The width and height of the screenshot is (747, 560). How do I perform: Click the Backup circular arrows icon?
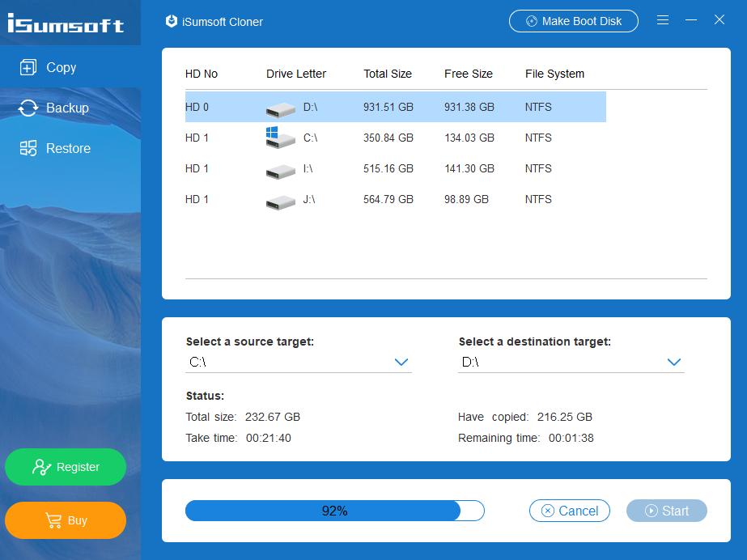point(28,108)
